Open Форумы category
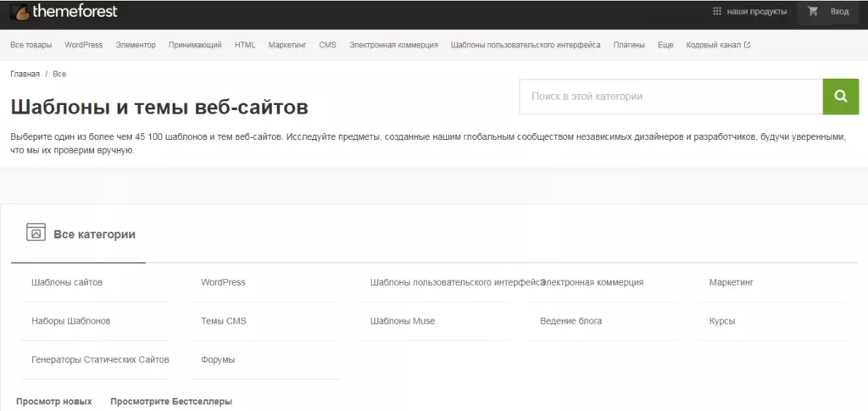 pyautogui.click(x=218, y=360)
